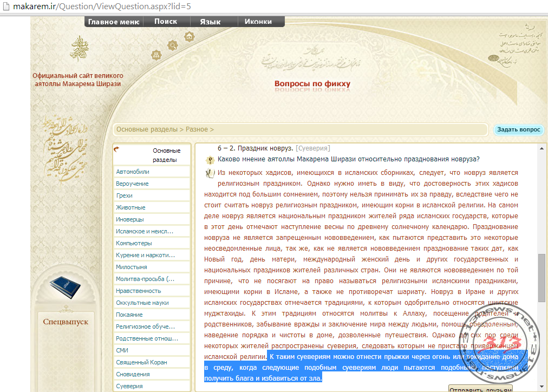The height and width of the screenshot is (392, 548).
Task: Open the Главное меню menu
Action: point(114,22)
